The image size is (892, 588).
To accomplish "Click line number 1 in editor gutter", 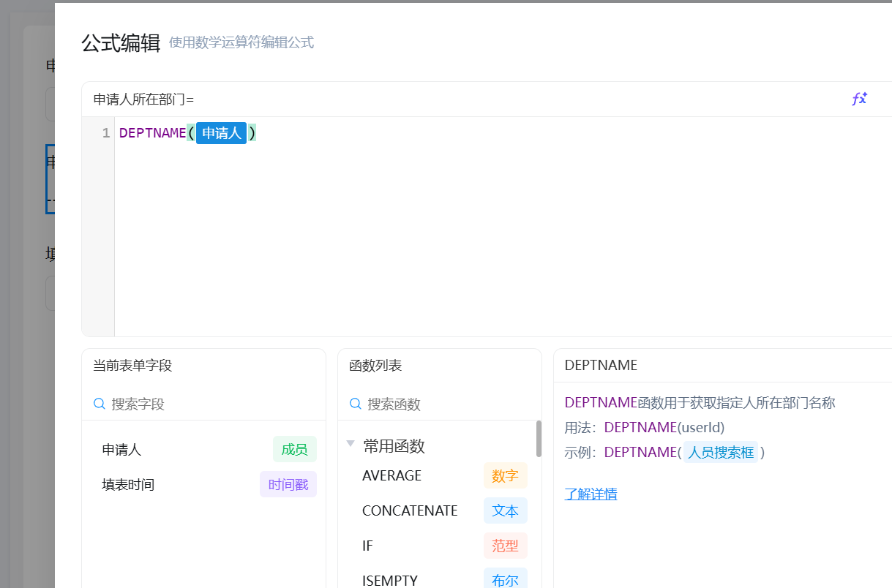I will coord(106,133).
